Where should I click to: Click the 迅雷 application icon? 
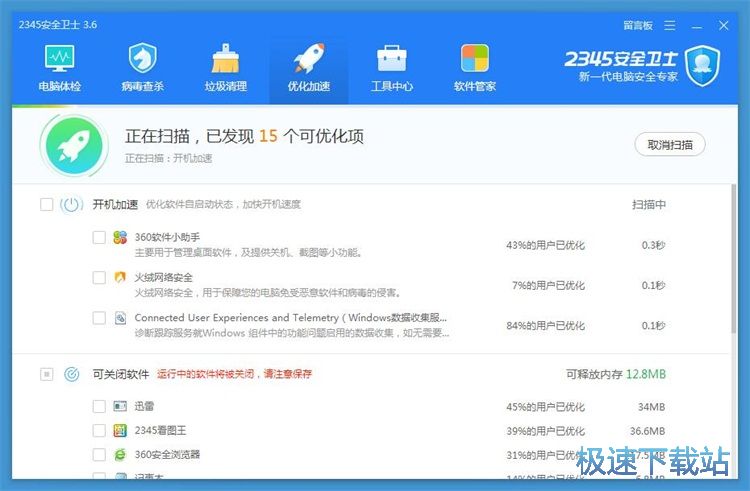point(120,406)
